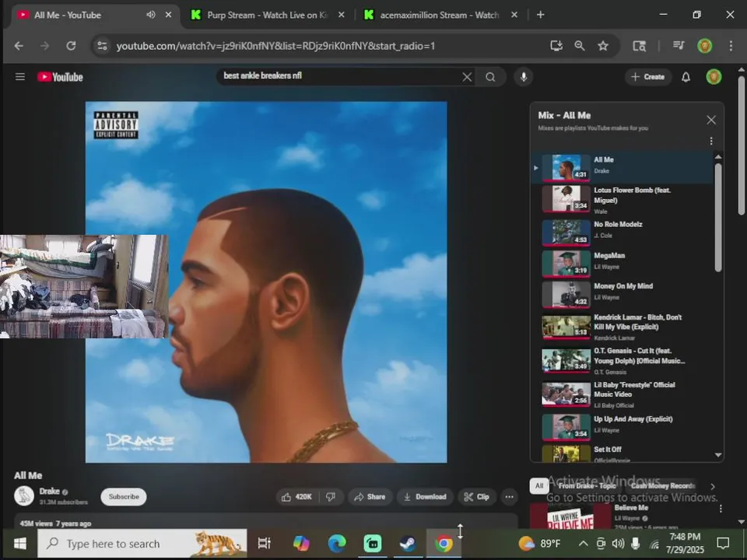Screen dimensions: 747x560
Task: Open site information icon in address bar
Action: pos(102,46)
